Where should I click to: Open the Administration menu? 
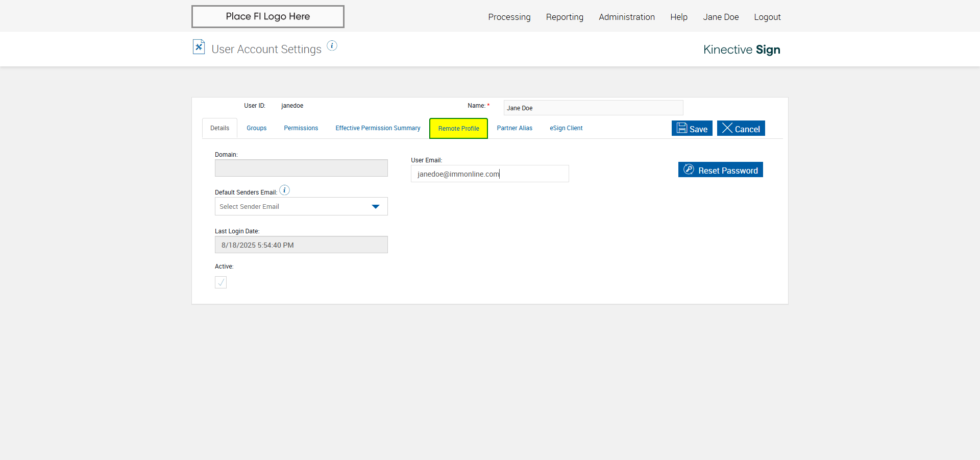[x=627, y=17]
